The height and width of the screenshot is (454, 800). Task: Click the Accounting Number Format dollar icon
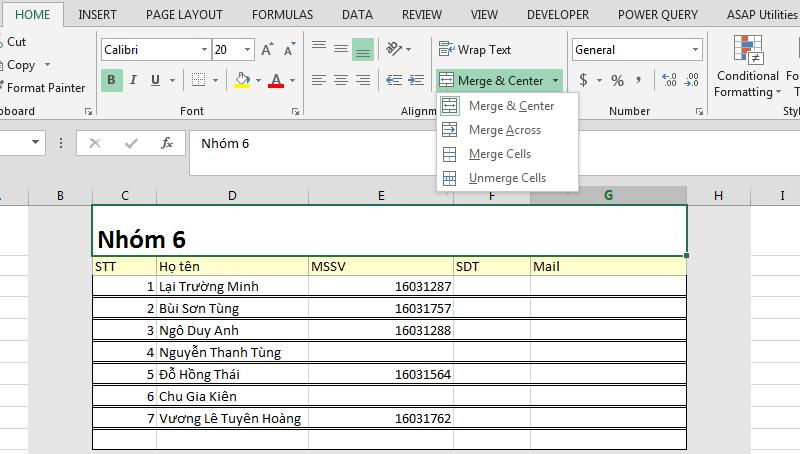pyautogui.click(x=584, y=80)
